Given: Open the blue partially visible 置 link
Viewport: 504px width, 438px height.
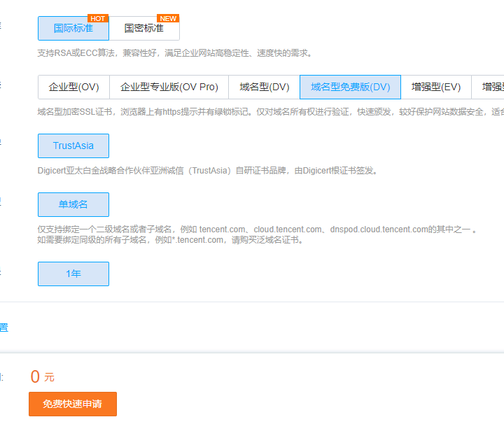Looking at the screenshot, I should (3, 327).
